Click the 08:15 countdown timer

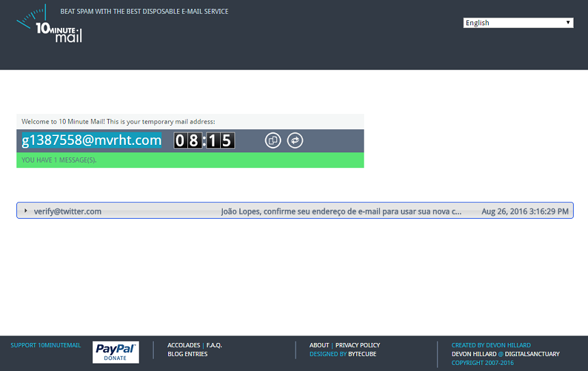tap(204, 141)
